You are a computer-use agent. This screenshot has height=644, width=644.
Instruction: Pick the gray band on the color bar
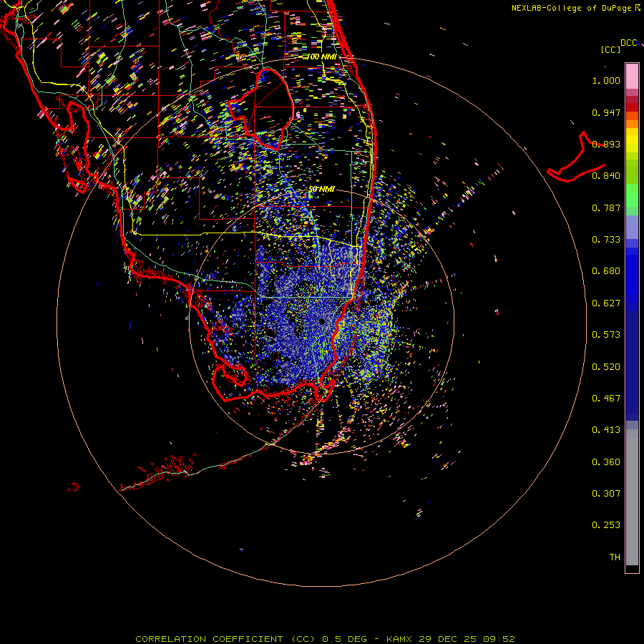[x=632, y=497]
